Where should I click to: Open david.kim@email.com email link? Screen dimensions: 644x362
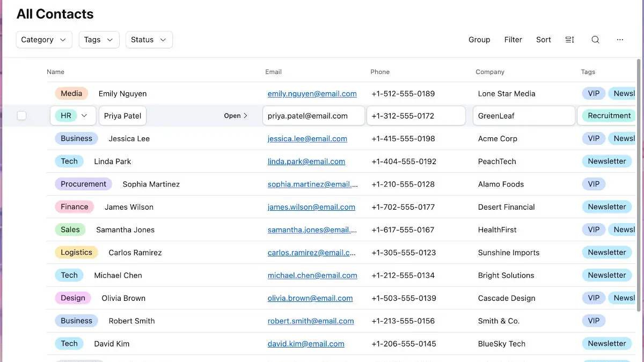[x=306, y=344]
